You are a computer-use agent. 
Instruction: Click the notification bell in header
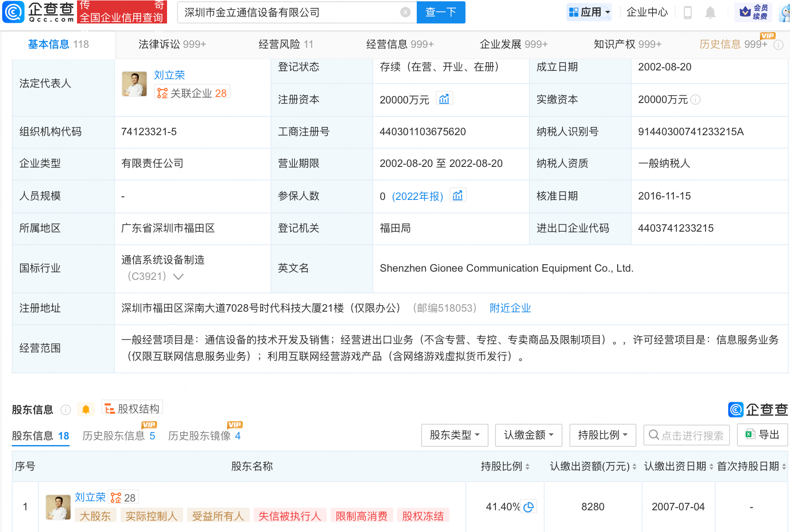710,13
